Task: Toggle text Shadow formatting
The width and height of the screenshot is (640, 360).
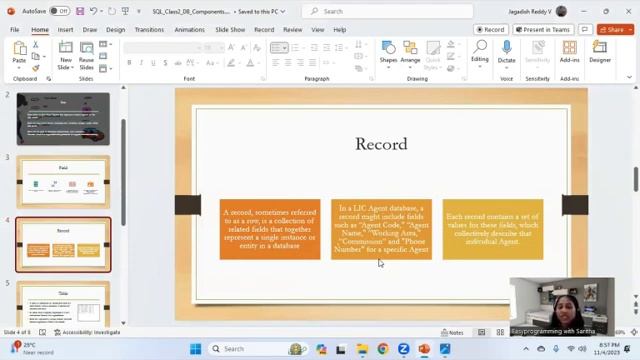Action: coord(165,63)
